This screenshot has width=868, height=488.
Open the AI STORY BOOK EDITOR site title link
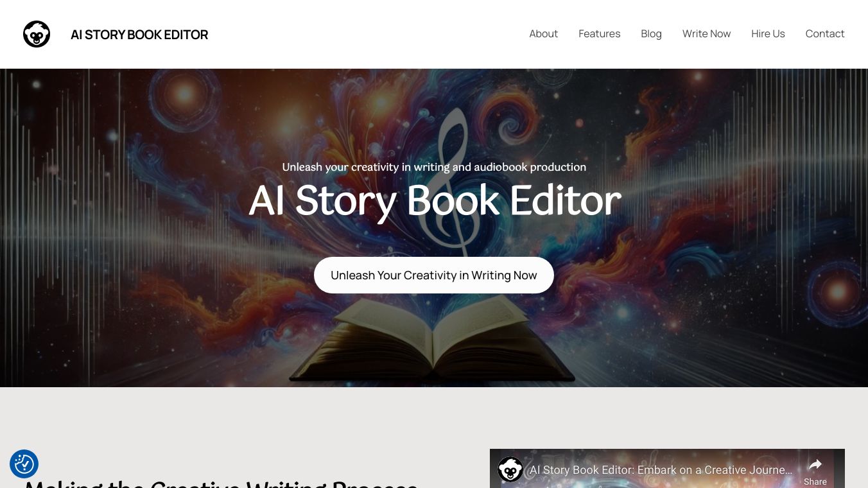click(139, 35)
